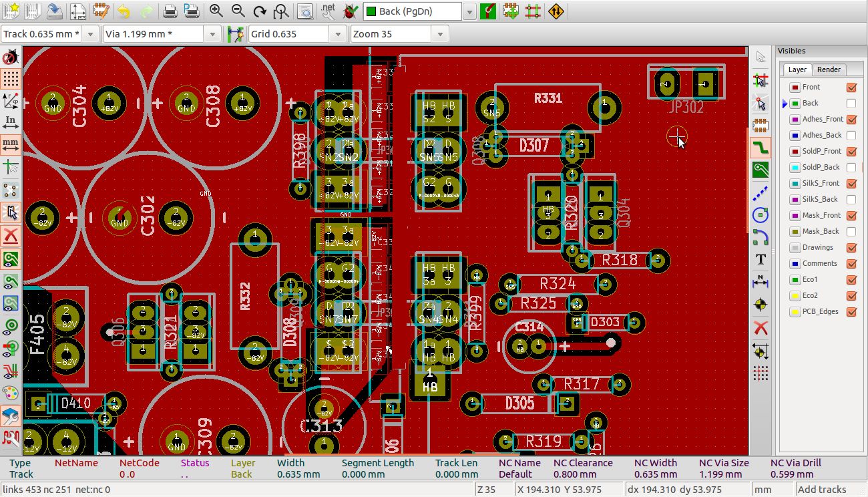Toggle the Adhes_Front layer checkbox
868x497 pixels.
pyautogui.click(x=851, y=119)
